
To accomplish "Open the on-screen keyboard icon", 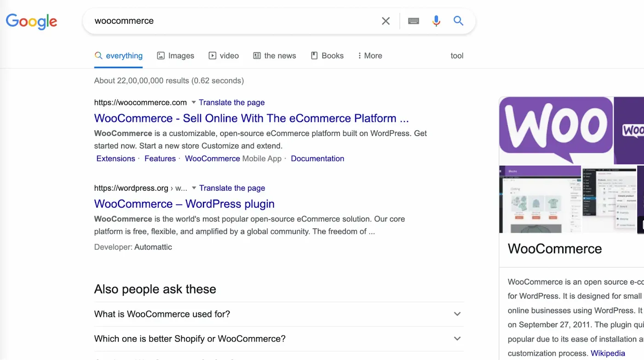I will point(414,21).
